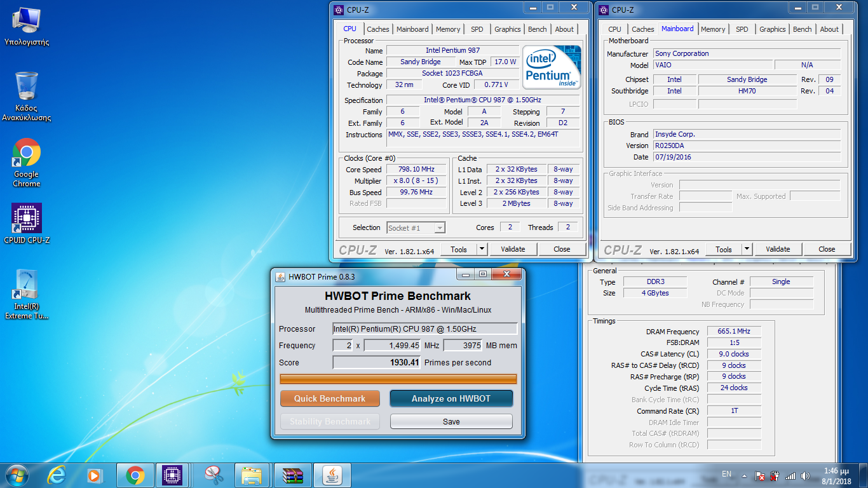The width and height of the screenshot is (868, 488).
Task: Open the Υπολογιστής desktop icon
Action: pyautogui.click(x=26, y=27)
